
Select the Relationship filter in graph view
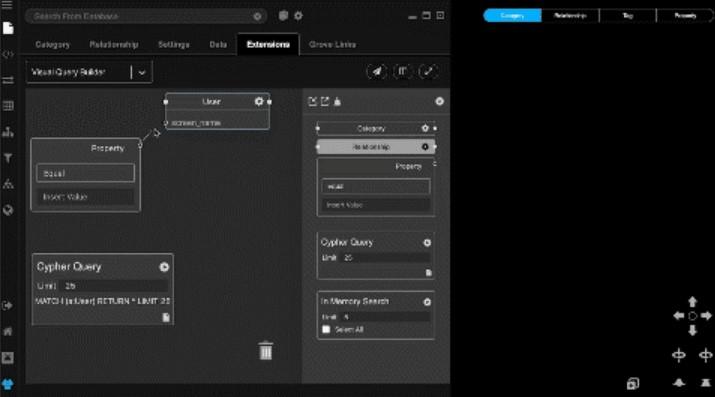pyautogui.click(x=570, y=15)
